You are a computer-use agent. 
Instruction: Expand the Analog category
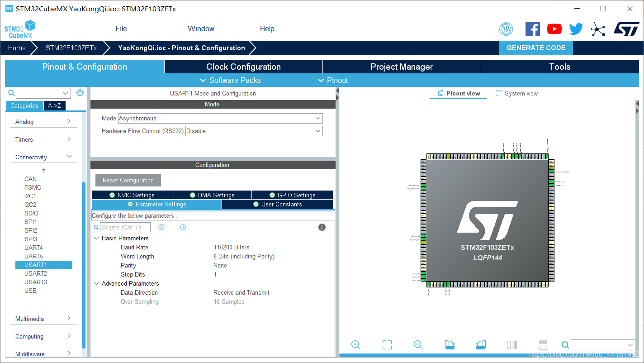tap(43, 122)
